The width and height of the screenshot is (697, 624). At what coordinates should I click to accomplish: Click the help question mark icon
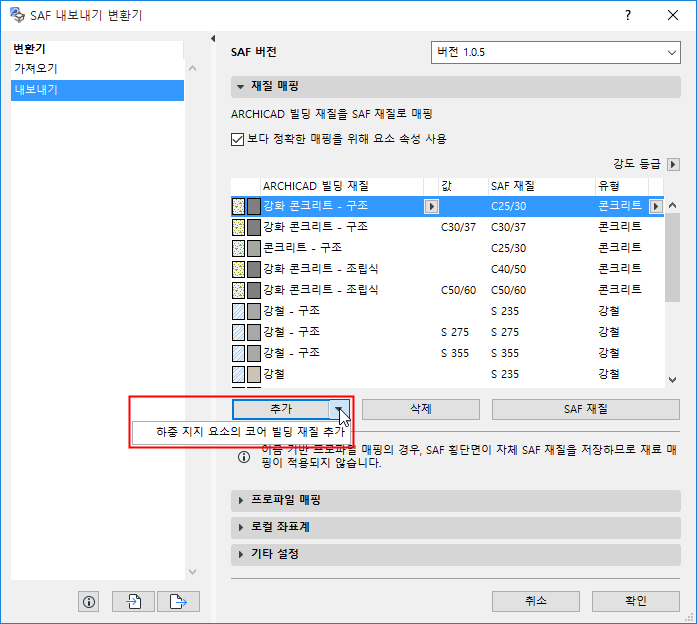coord(628,15)
